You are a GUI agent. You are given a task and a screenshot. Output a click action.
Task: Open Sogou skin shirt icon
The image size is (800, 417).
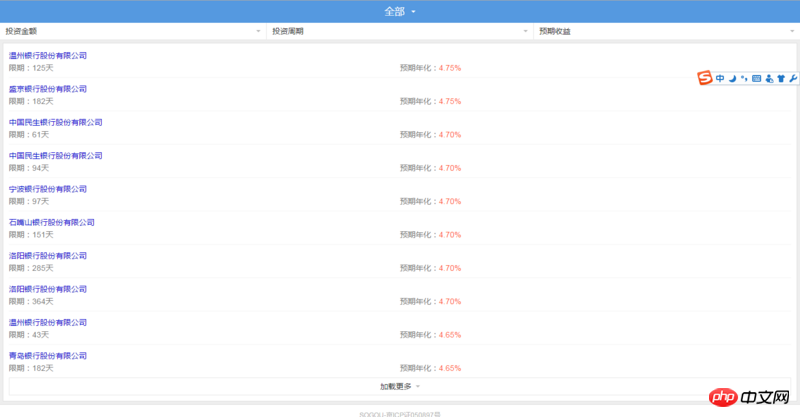click(x=781, y=78)
